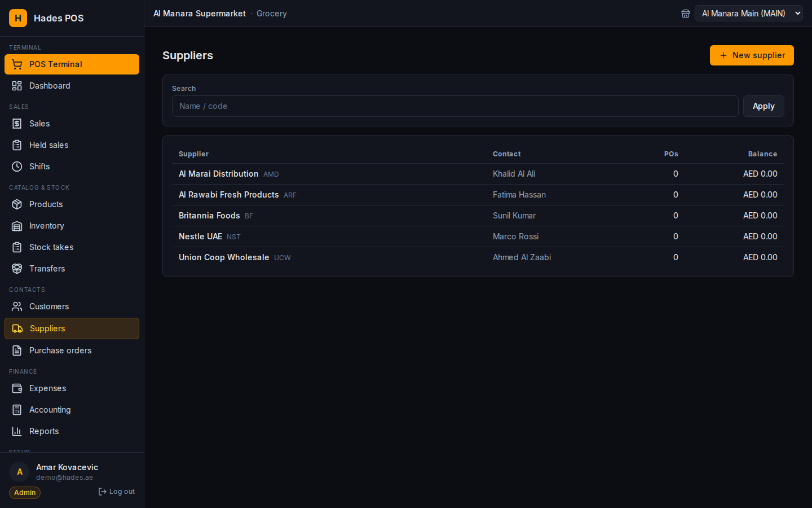Open the Shifts page
The image size is (812, 508).
tap(72, 167)
